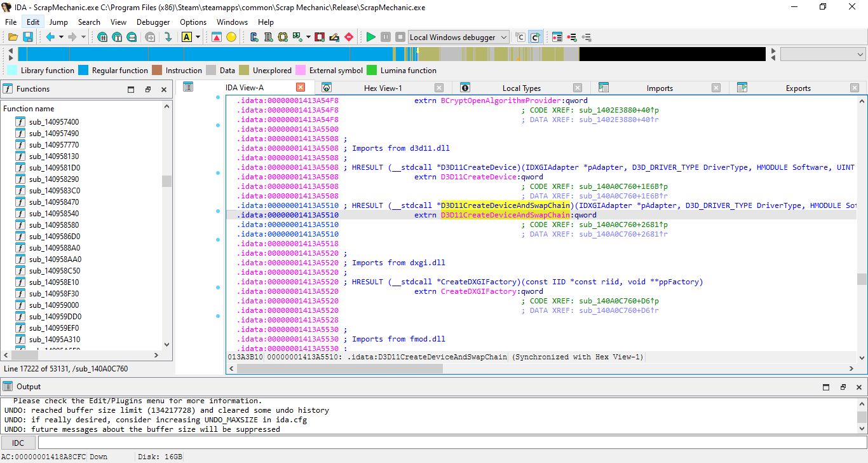Click the IDC button
The image size is (868, 463).
pos(18,443)
